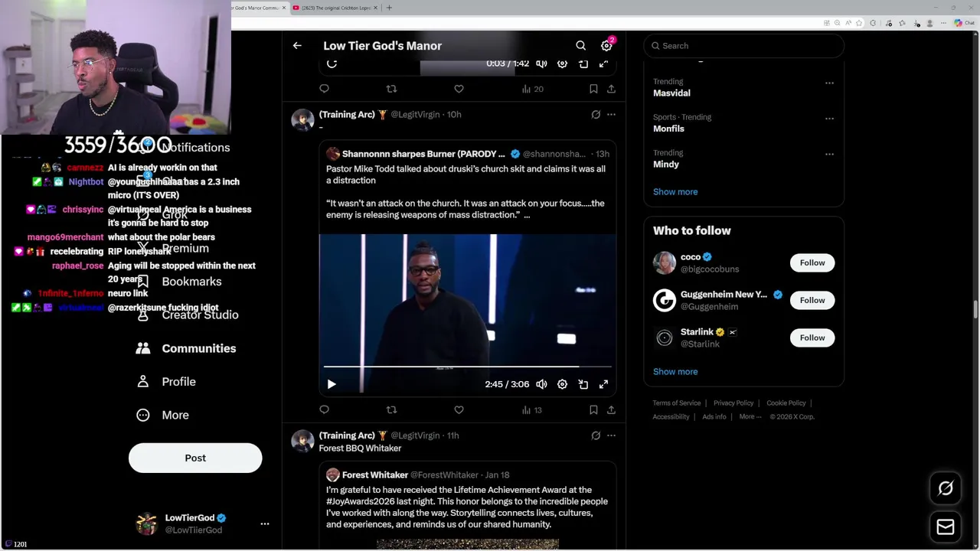Open Privacy Policy link
980x551 pixels.
click(x=733, y=403)
